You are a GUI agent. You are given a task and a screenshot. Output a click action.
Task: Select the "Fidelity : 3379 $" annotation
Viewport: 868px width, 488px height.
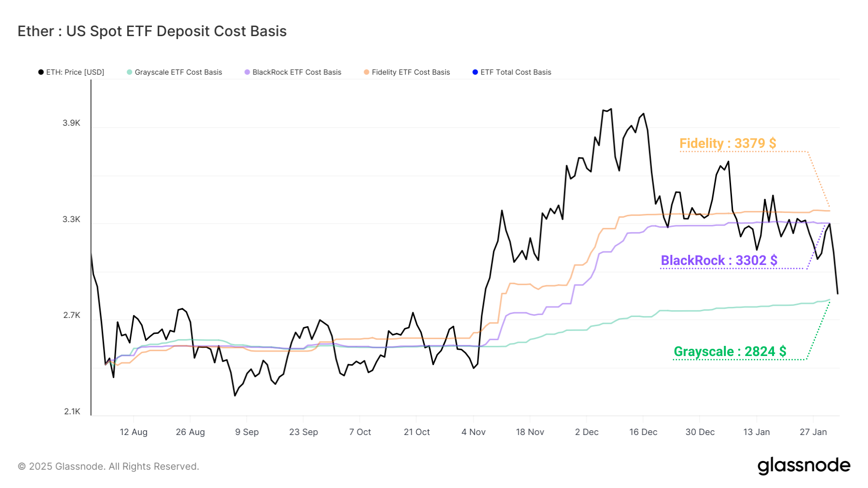click(x=728, y=144)
